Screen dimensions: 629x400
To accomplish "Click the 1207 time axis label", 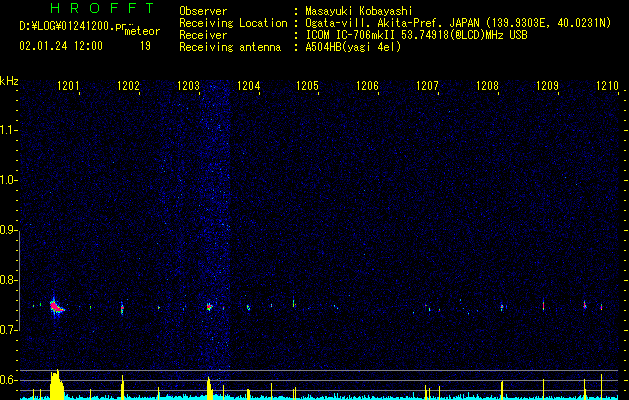I will [427, 85].
